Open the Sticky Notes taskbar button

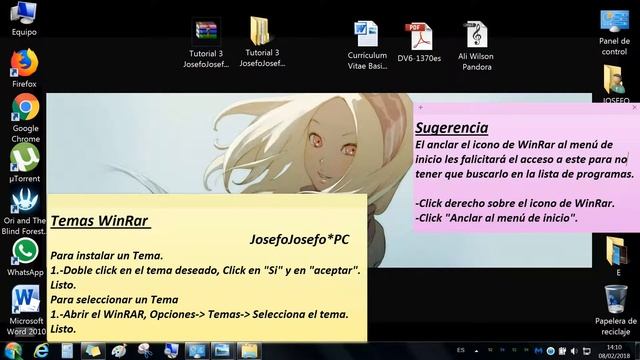(x=93, y=351)
